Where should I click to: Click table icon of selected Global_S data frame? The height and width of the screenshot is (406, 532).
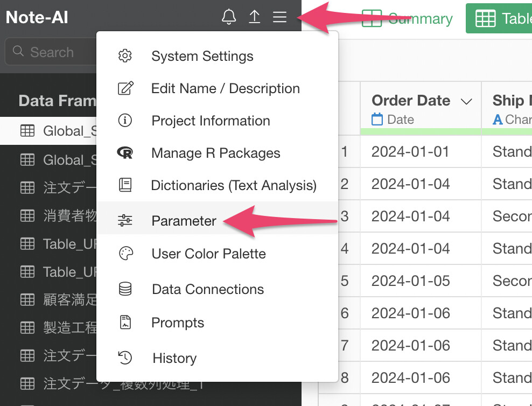(27, 131)
